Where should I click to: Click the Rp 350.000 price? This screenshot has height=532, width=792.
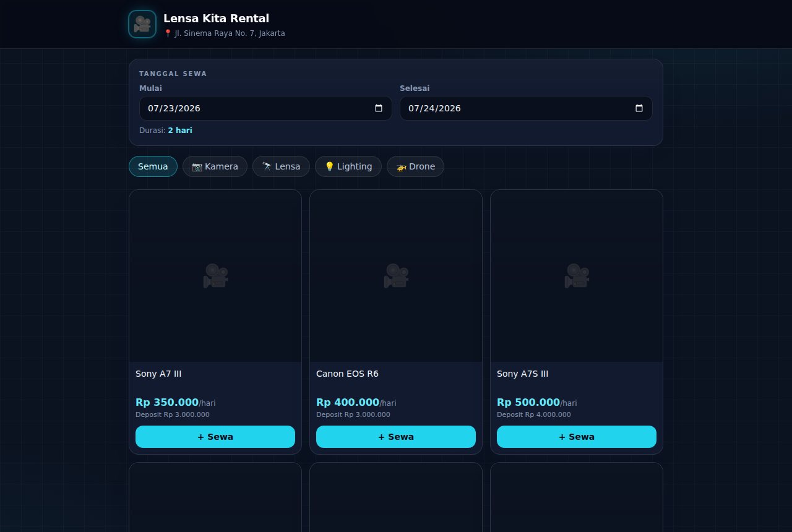pos(167,402)
